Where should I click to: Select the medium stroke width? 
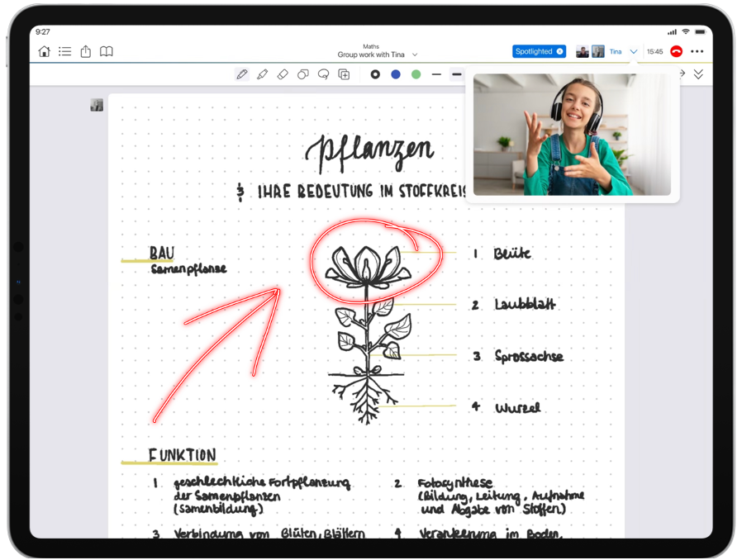point(457,74)
